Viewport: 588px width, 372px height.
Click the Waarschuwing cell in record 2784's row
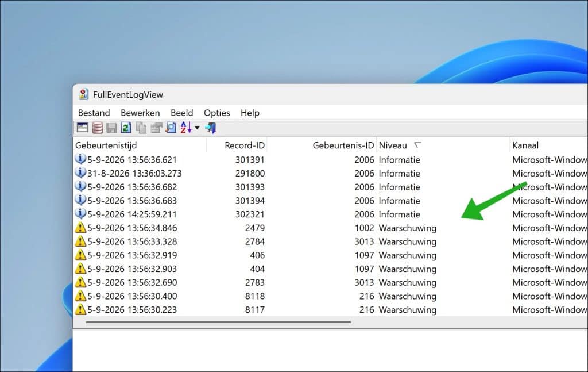coord(407,241)
